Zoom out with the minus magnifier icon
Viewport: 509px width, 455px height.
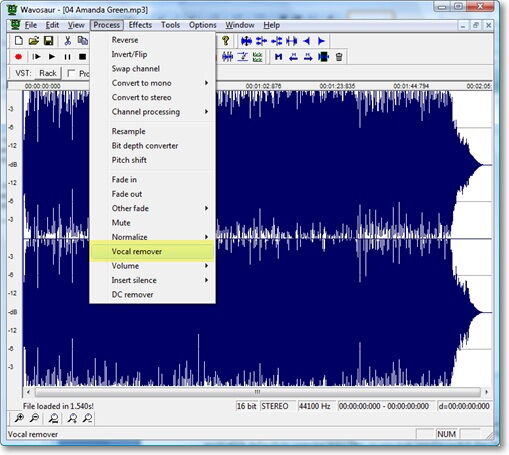[34, 418]
